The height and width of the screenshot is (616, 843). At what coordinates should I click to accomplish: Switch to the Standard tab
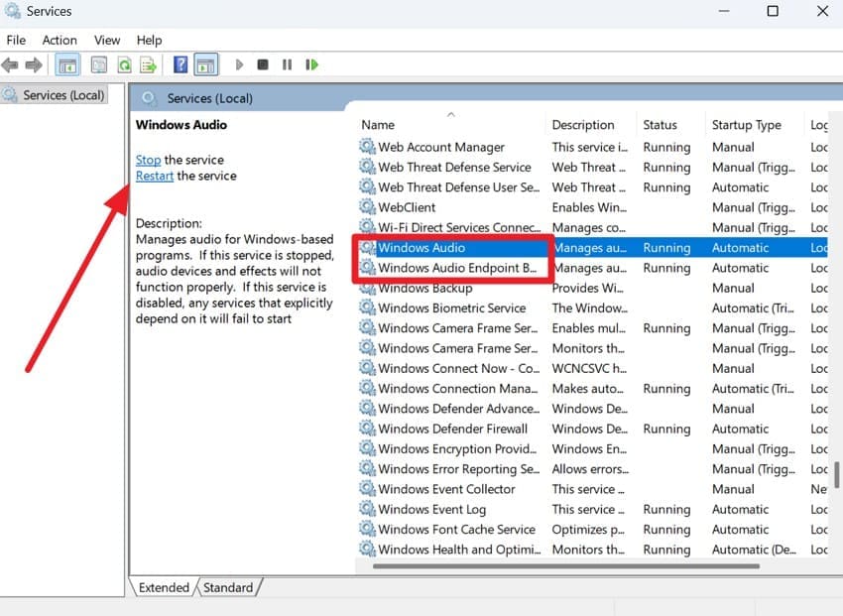[x=228, y=587]
